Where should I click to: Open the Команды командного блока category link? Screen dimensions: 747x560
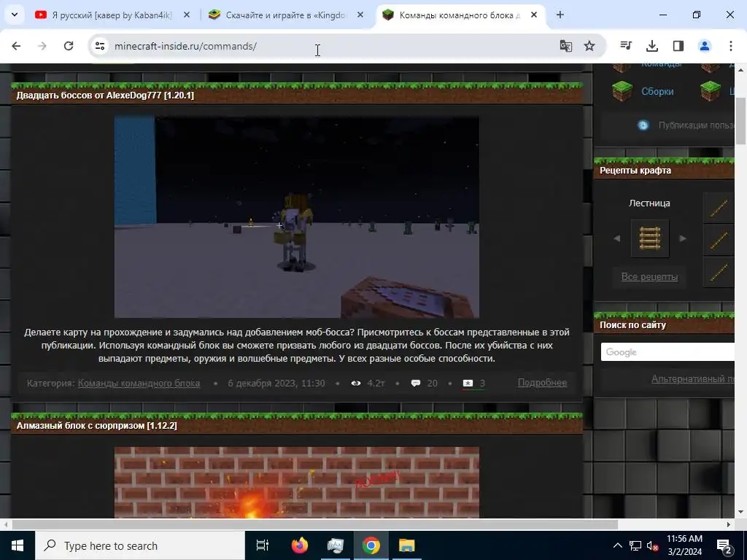coord(139,384)
